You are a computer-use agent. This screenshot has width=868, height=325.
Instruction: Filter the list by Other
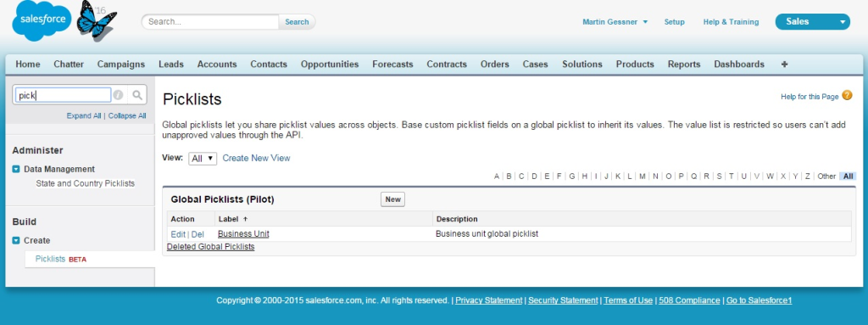826,177
